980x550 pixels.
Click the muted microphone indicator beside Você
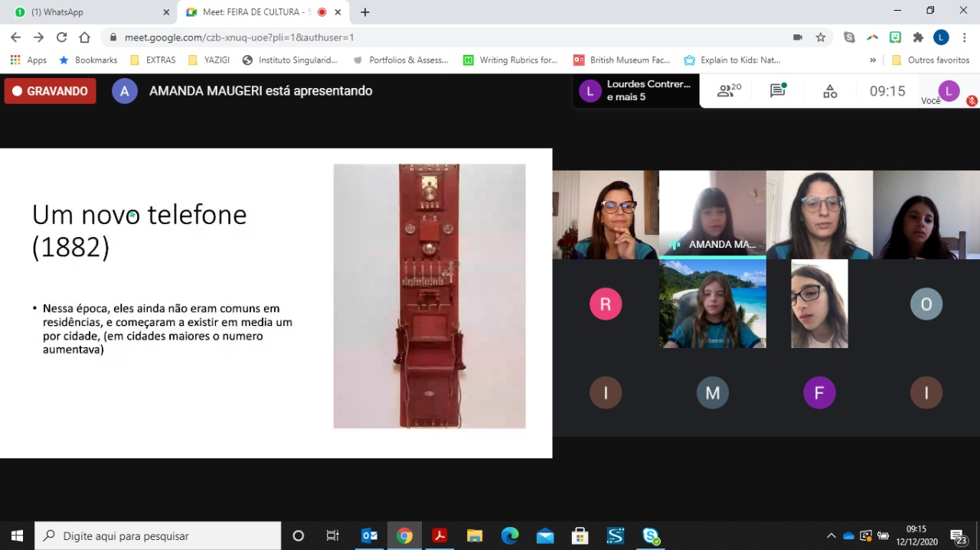tap(972, 101)
